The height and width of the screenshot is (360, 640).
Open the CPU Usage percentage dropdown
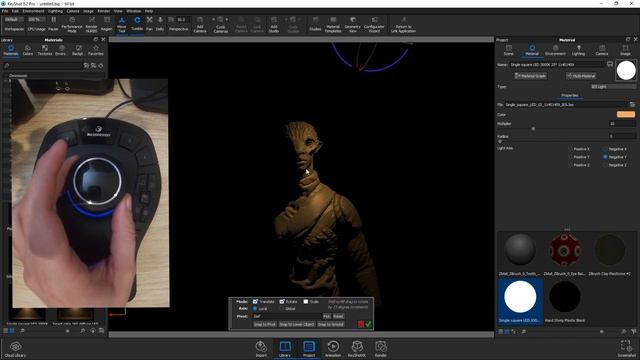pyautogui.click(x=36, y=19)
